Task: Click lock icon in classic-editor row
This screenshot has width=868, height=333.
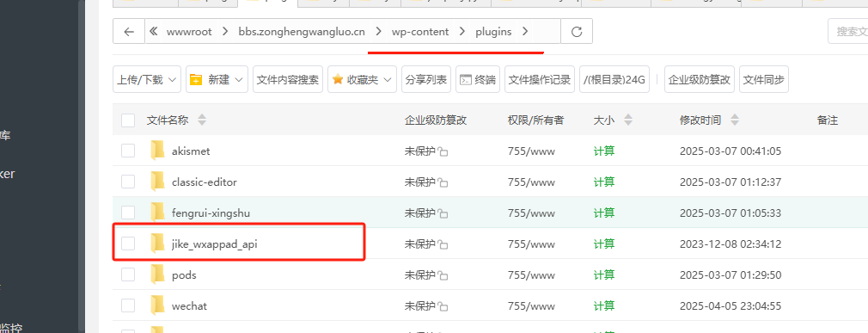Action: (443, 182)
